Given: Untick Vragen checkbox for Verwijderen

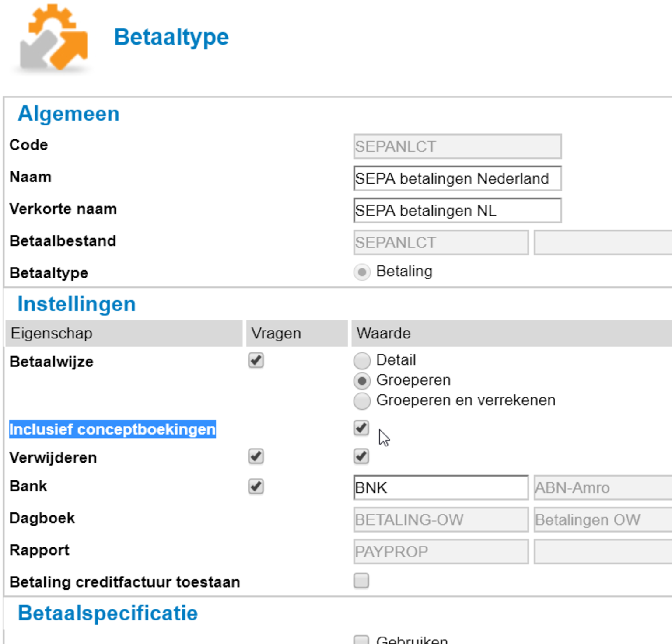Looking at the screenshot, I should coord(256,457).
